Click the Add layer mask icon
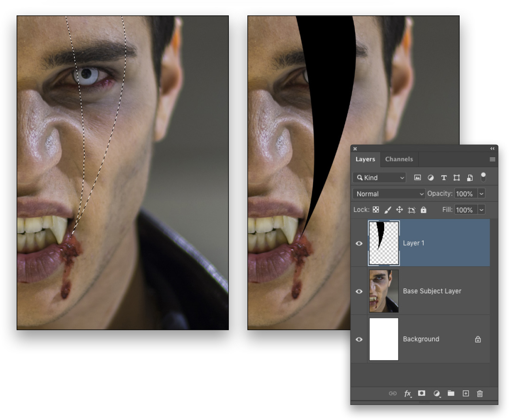This screenshot has height=420, width=509. (421, 394)
